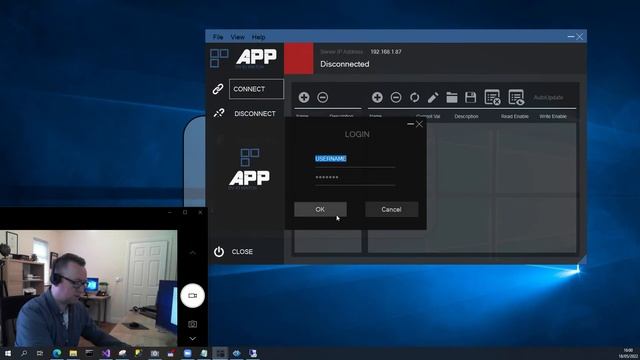Open the Help menu
The image size is (640, 360).
tap(258, 37)
